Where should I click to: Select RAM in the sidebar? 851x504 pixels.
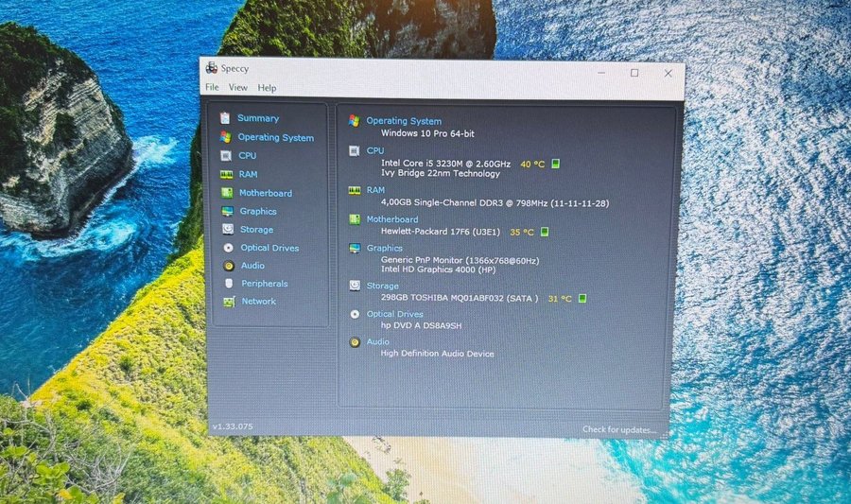point(248,174)
